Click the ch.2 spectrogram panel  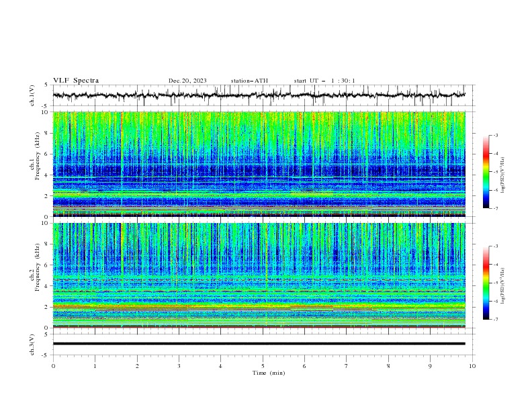point(259,275)
